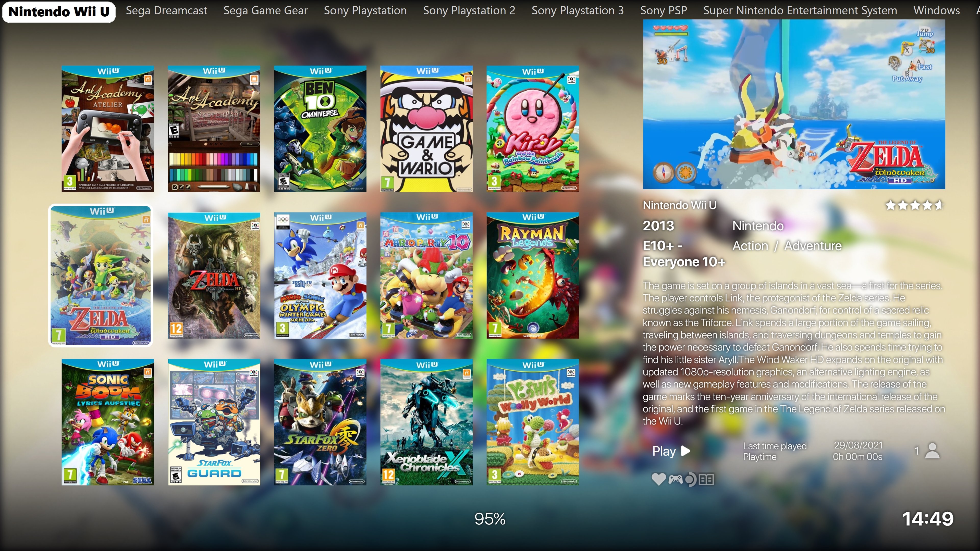Select Kirby and the Rainbow Paintbrush cover
Screen dimensions: 980x551
(x=533, y=129)
